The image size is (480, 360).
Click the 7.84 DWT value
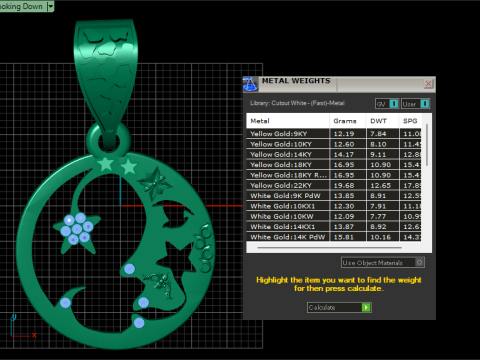point(378,134)
